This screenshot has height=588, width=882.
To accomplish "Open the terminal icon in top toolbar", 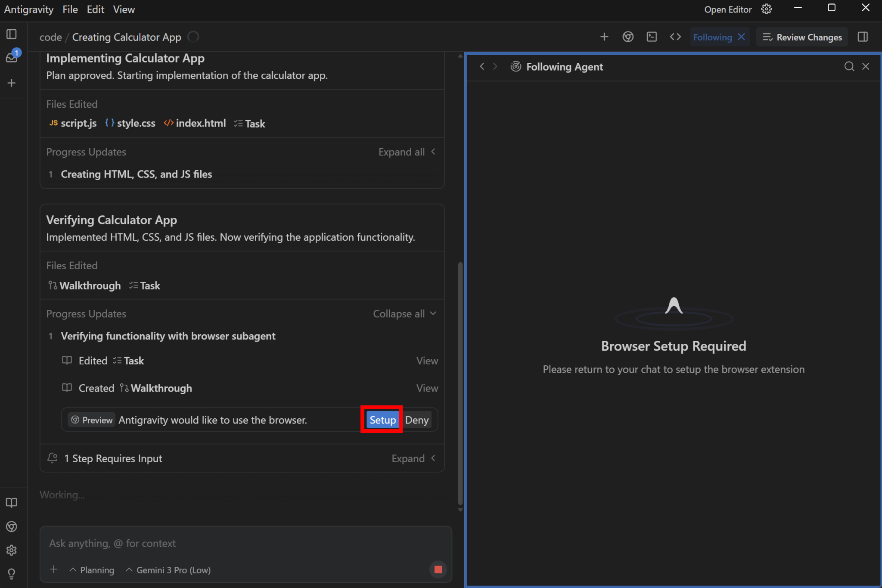I will point(652,37).
